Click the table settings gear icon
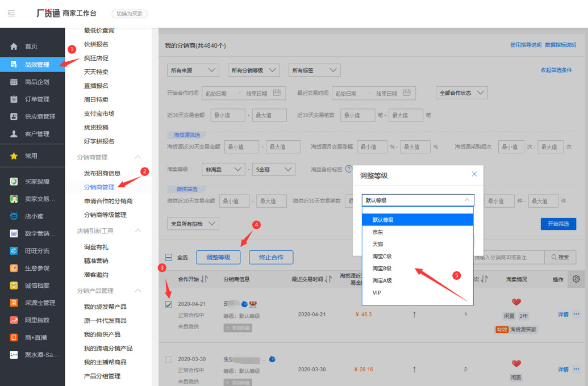 coord(577,279)
